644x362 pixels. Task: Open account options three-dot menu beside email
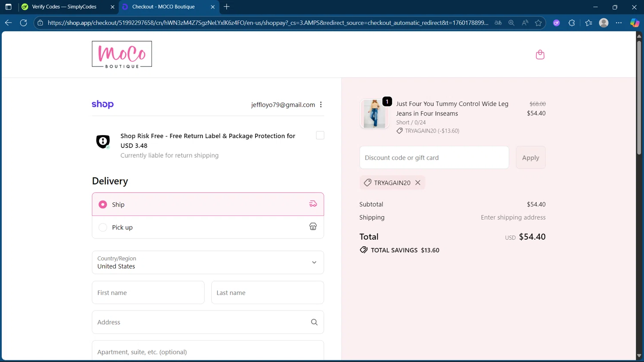tap(321, 105)
